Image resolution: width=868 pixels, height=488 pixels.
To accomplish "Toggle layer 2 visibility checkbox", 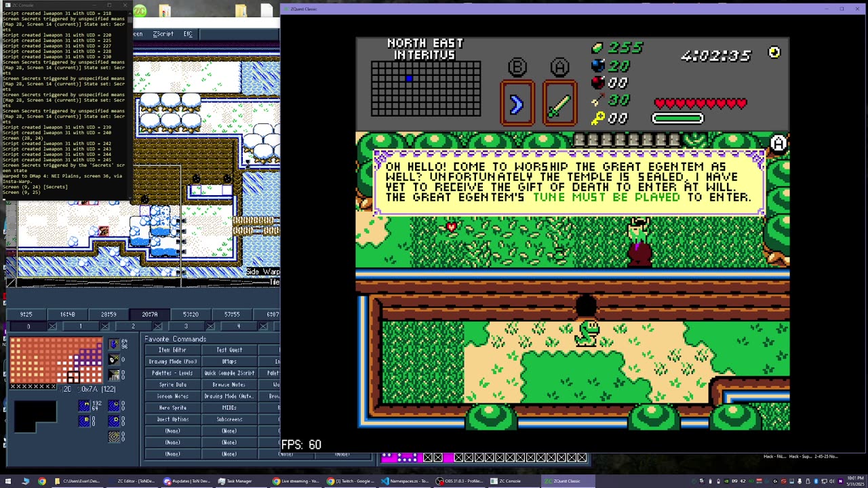I will pos(157,327).
